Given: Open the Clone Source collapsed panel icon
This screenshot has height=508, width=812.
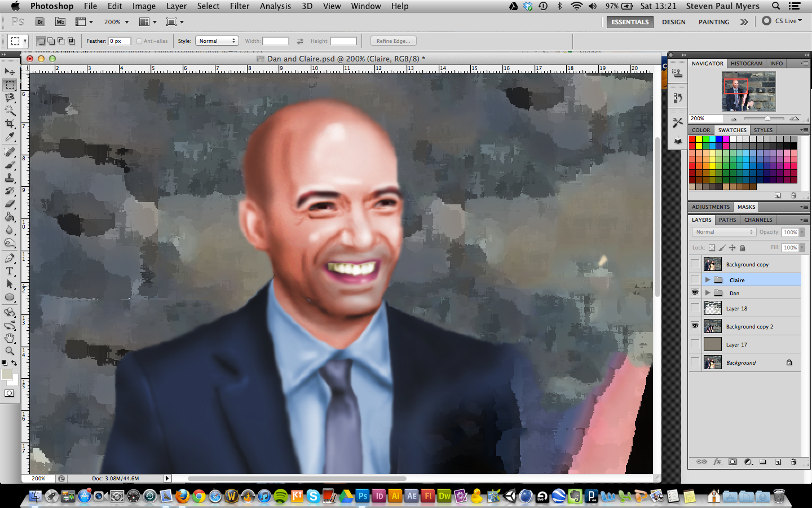Looking at the screenshot, I should pyautogui.click(x=678, y=74).
